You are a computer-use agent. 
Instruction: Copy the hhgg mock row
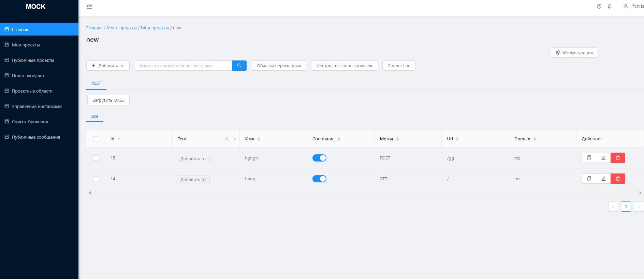(x=589, y=179)
